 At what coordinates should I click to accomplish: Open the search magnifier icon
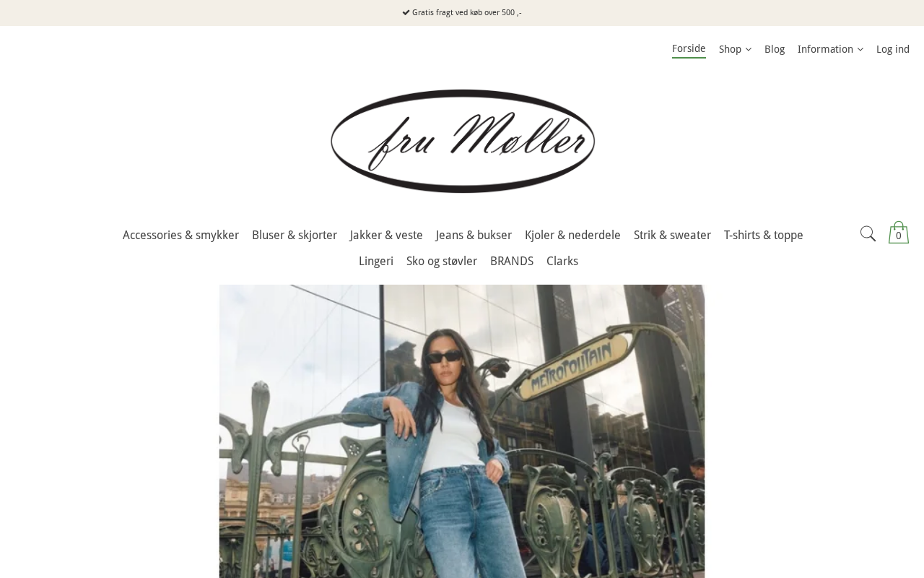pyautogui.click(x=868, y=234)
